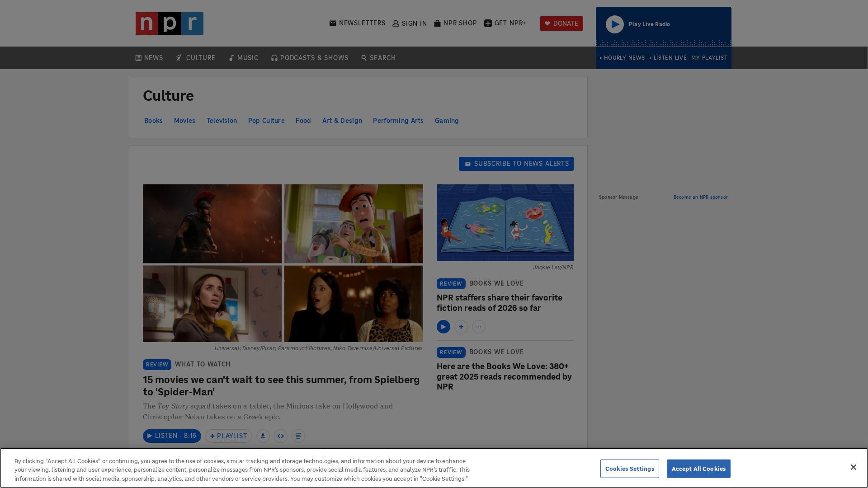Image resolution: width=868 pixels, height=488 pixels.
Task: Open the NPR Shop link
Action: point(455,23)
